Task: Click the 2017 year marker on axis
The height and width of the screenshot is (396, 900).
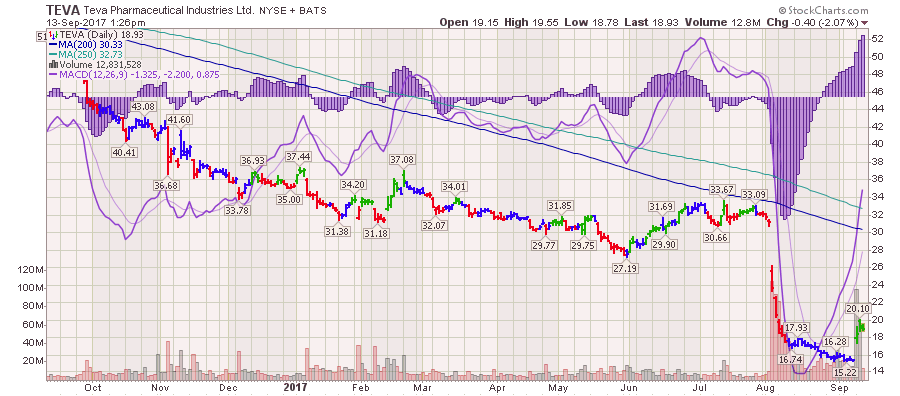Action: [x=296, y=387]
